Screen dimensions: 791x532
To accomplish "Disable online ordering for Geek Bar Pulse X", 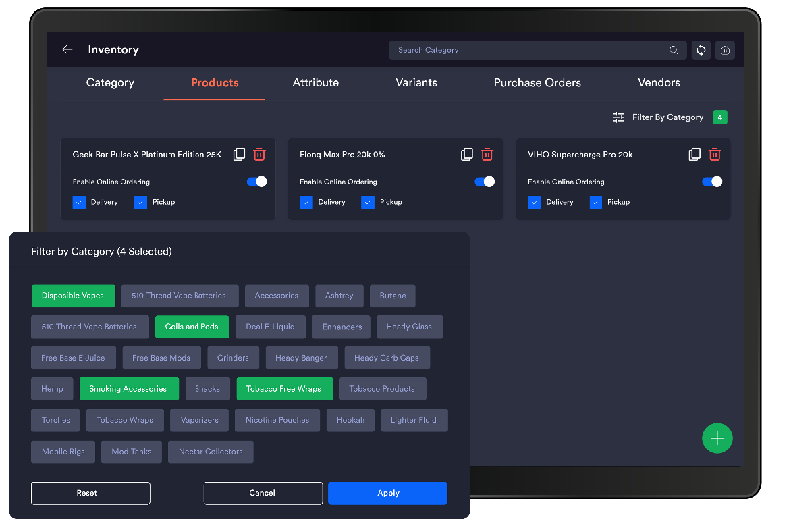I will 256,182.
